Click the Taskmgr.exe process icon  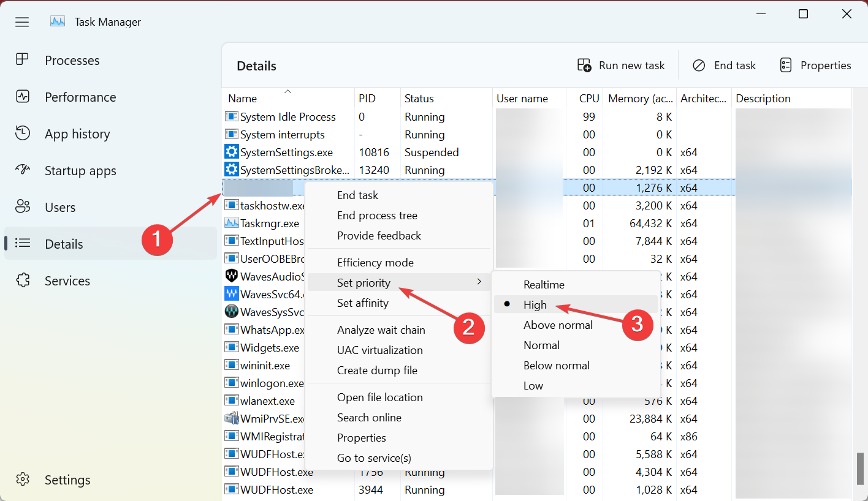232,223
